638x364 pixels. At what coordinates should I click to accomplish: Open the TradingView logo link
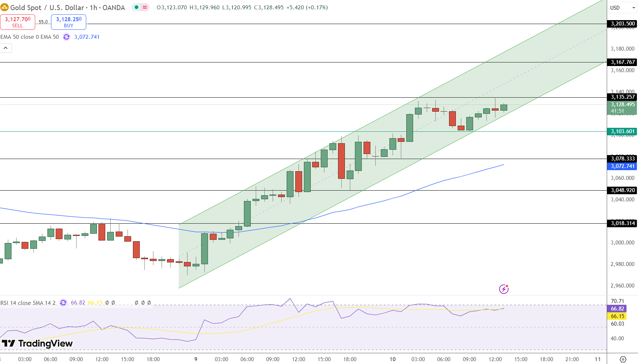[37, 344]
